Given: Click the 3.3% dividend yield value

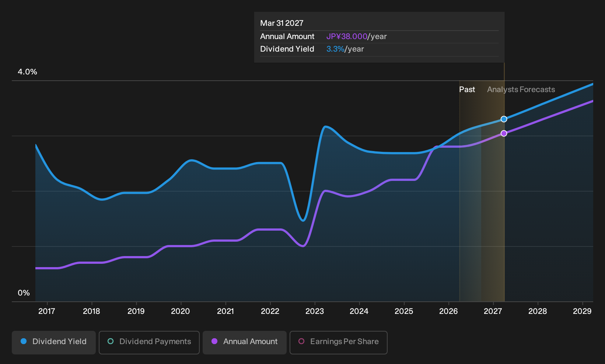Looking at the screenshot, I should pyautogui.click(x=335, y=49).
